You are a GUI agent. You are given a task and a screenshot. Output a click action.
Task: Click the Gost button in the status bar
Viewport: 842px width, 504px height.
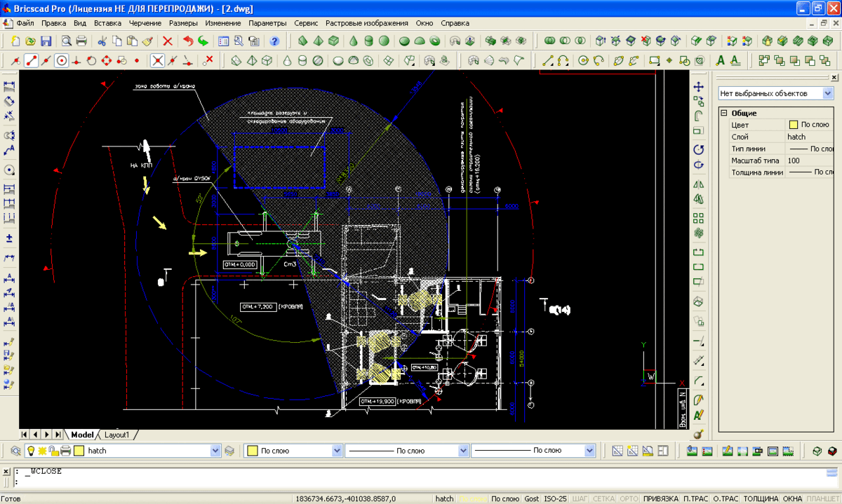(532, 498)
